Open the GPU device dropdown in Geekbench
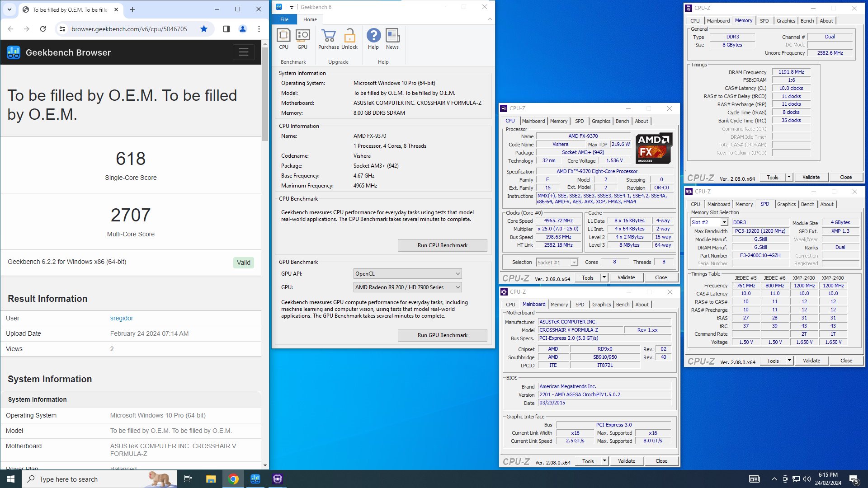 click(407, 287)
